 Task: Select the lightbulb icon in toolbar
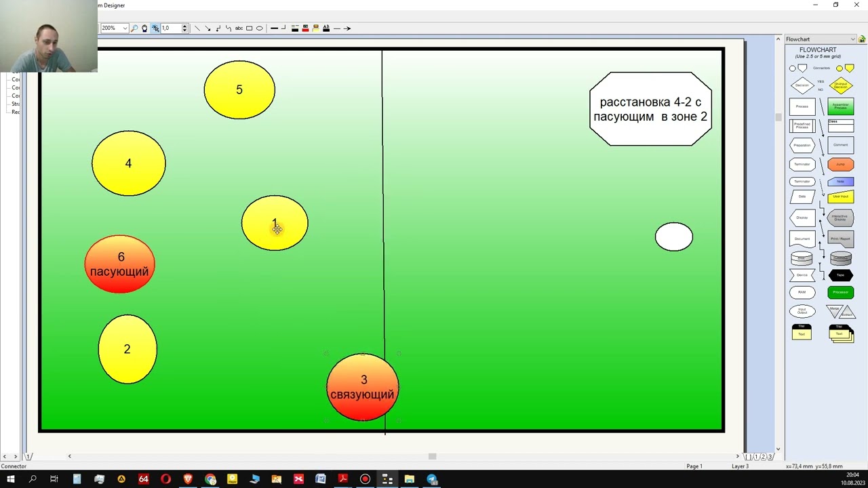pos(144,28)
